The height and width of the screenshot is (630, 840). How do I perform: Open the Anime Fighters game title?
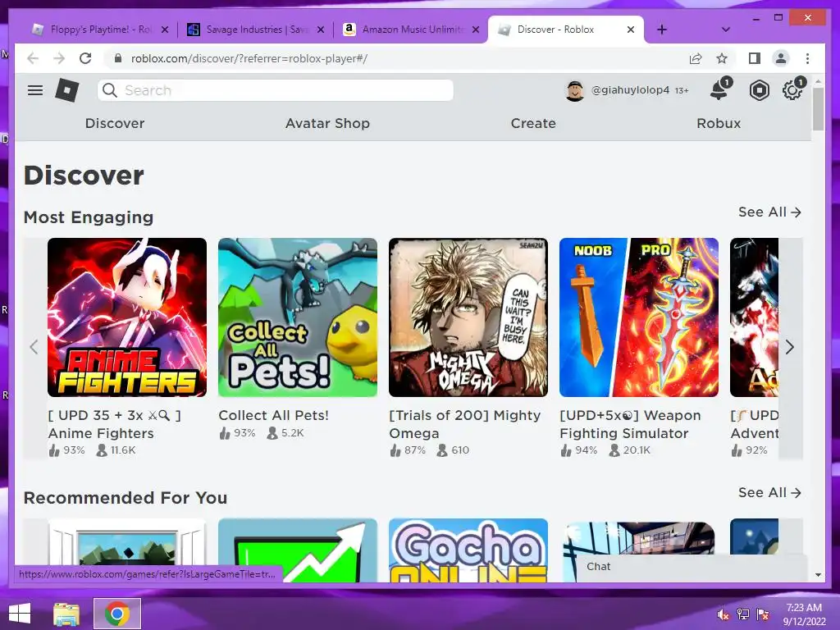(x=114, y=424)
